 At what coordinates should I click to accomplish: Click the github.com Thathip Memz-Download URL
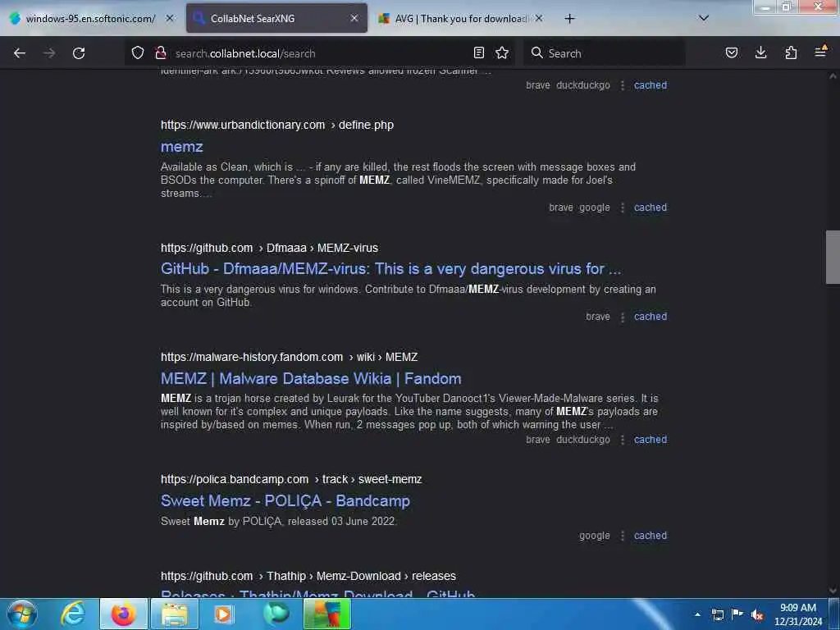click(308, 577)
